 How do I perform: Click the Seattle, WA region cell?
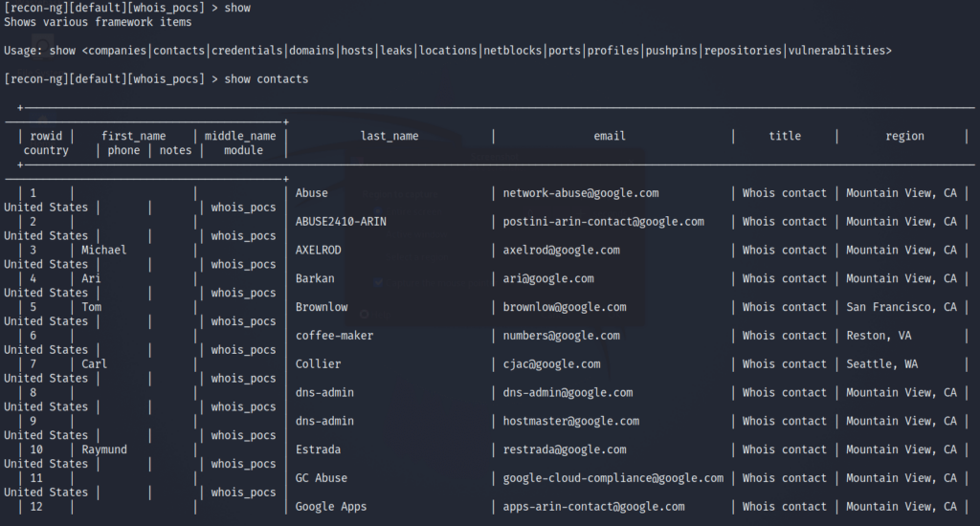tap(881, 363)
